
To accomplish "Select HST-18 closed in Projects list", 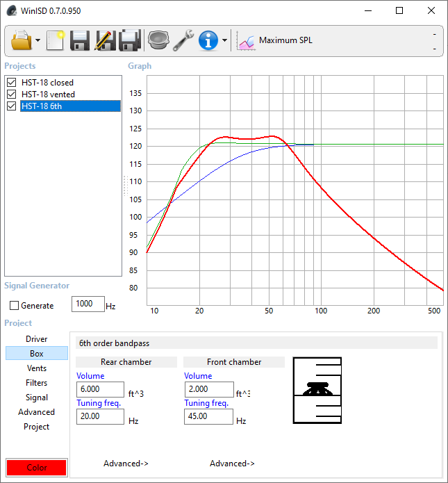I will pyautogui.click(x=47, y=83).
